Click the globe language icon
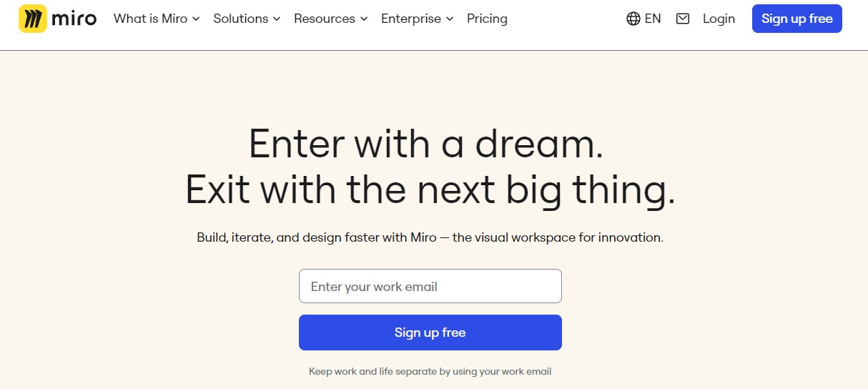This screenshot has width=868, height=389. 633,19
